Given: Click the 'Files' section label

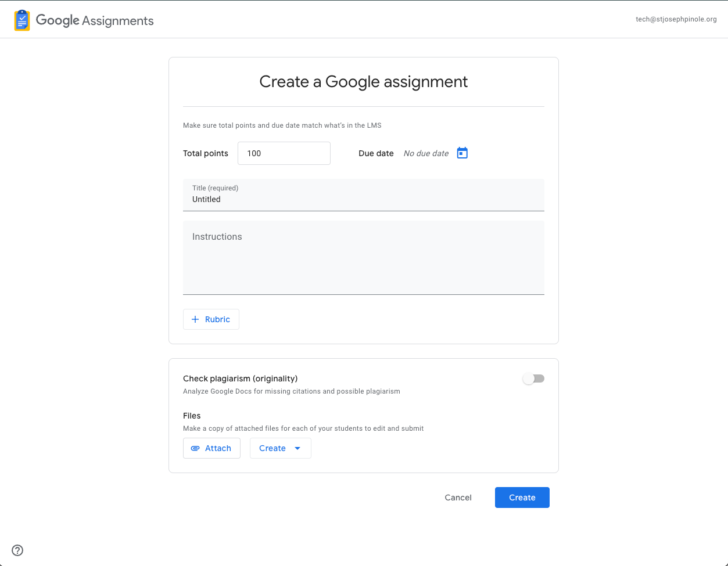Looking at the screenshot, I should 192,416.
